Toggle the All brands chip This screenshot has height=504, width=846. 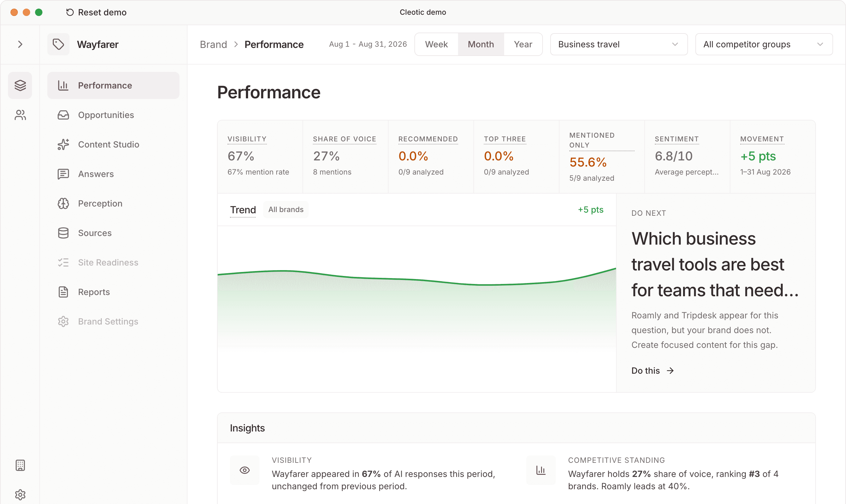286,210
